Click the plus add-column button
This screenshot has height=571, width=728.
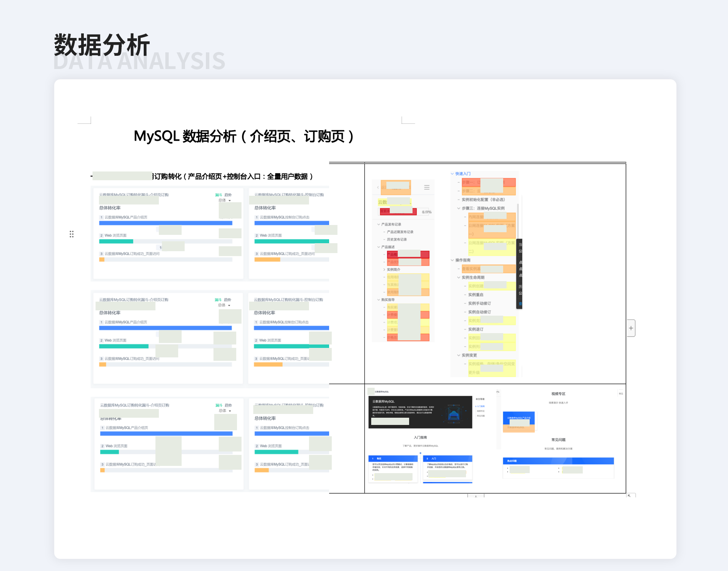point(631,328)
